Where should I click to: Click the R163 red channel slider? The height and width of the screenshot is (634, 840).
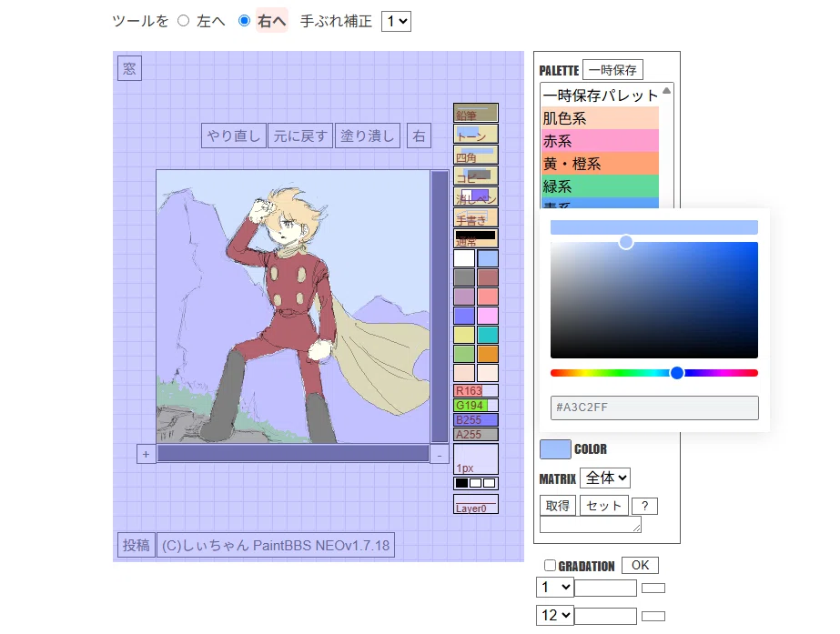[x=476, y=391]
